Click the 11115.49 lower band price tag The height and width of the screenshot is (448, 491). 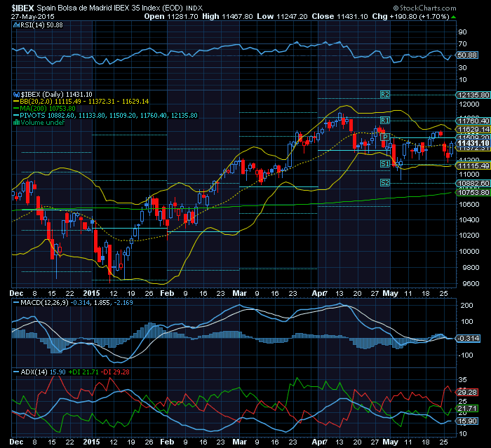point(473,165)
